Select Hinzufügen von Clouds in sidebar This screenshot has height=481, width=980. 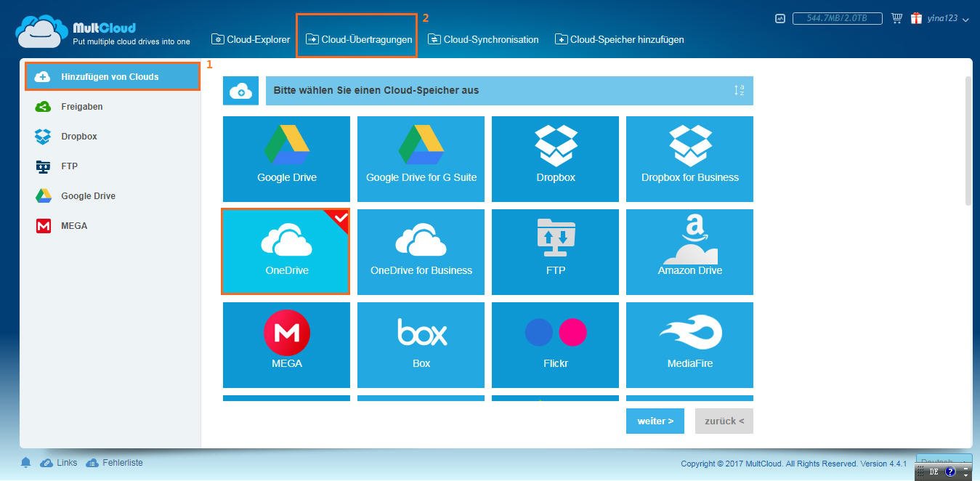(x=113, y=76)
